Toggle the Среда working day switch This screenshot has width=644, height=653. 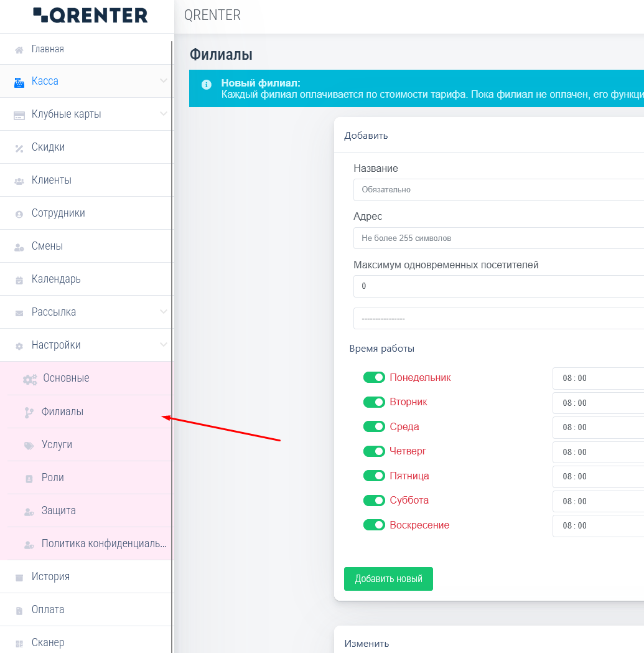[374, 427]
